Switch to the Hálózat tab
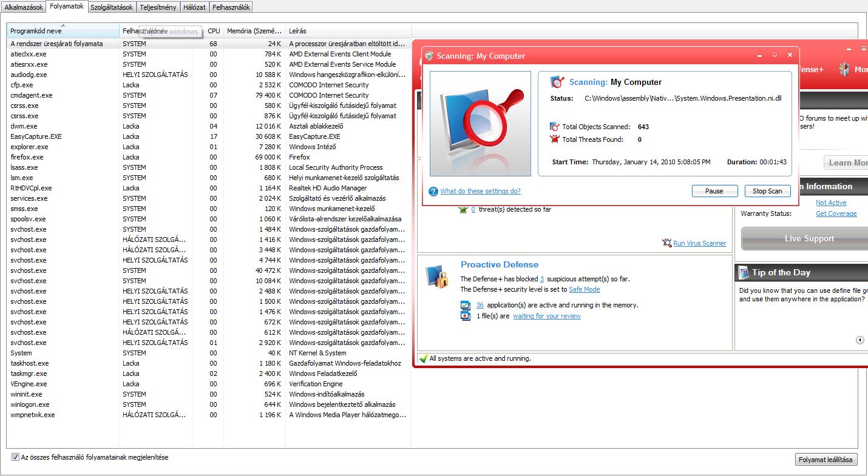 pos(194,7)
